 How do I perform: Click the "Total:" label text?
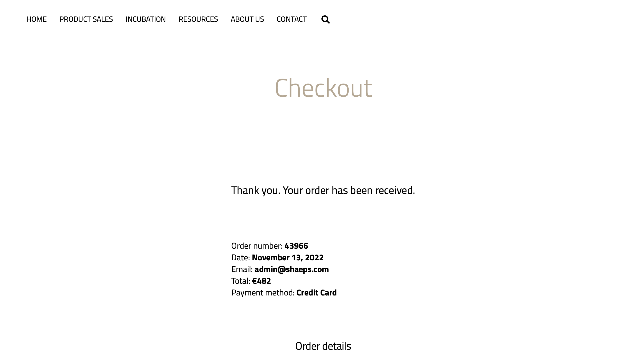pos(241,281)
